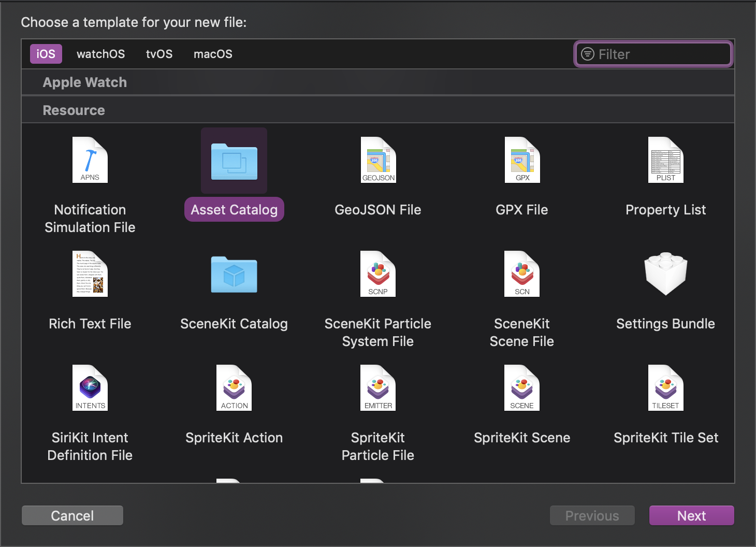Click the "Notification Simulation File" label

coord(90,219)
